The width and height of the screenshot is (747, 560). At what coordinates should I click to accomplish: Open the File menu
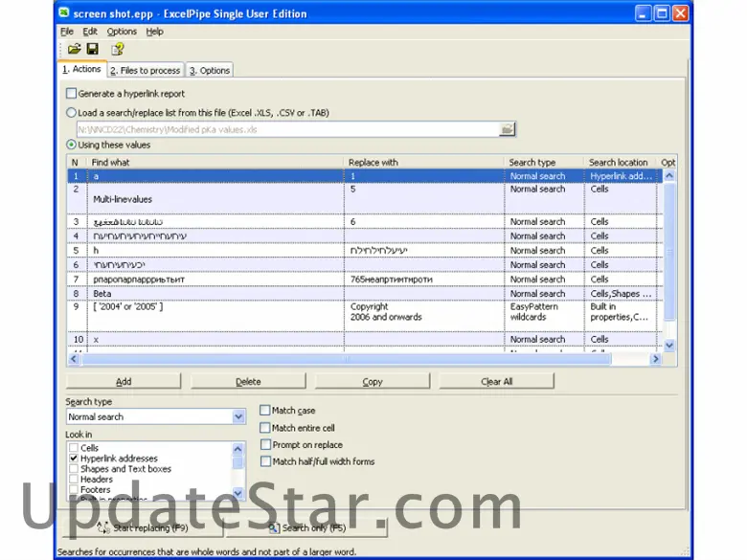coord(67,32)
